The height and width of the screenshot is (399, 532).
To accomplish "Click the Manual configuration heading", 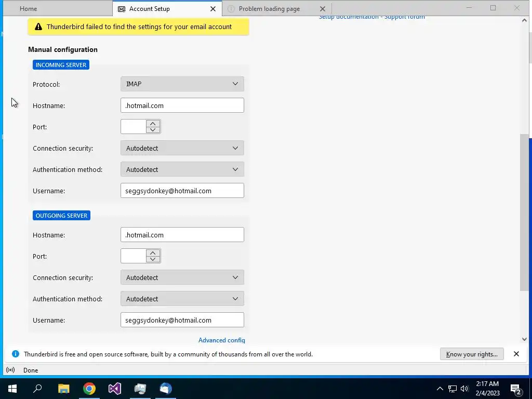I will pyautogui.click(x=63, y=49).
